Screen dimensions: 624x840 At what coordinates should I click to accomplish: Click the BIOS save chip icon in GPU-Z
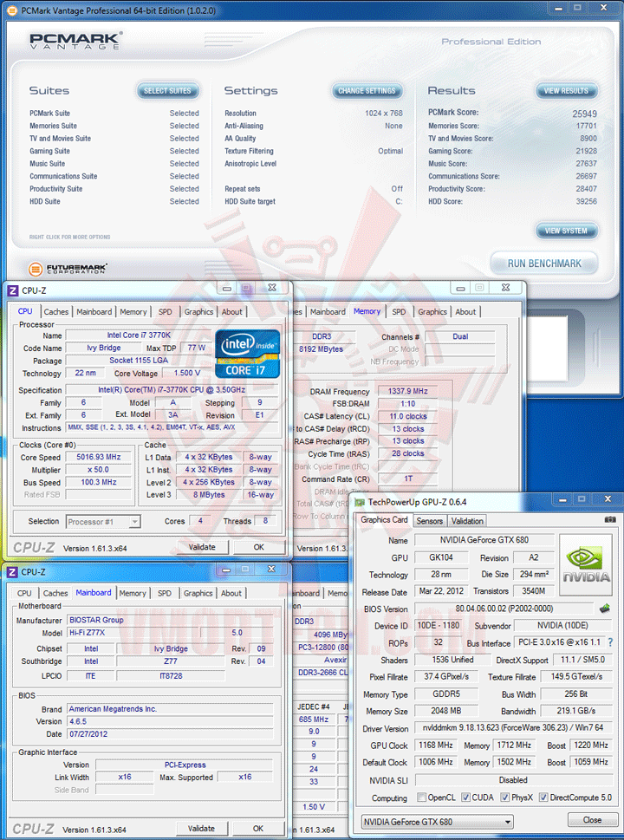click(x=604, y=608)
